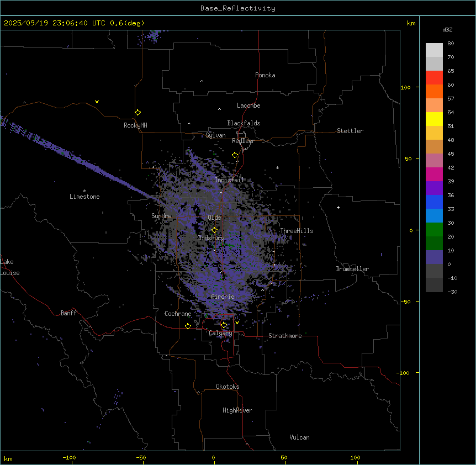
Task: Select the yellow diamond marker above Calgary label
Action: click(224, 325)
